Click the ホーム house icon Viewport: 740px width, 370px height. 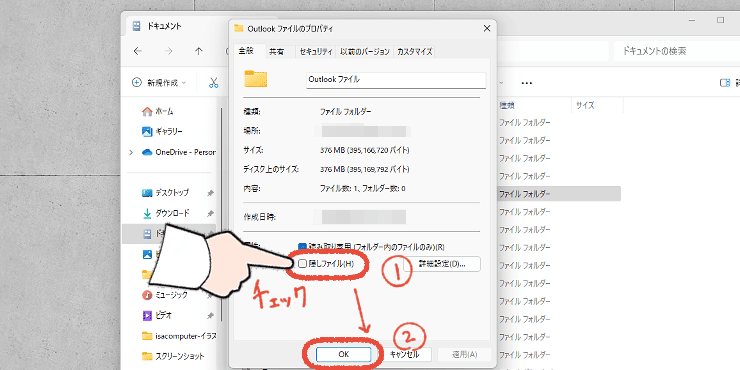click(x=147, y=111)
